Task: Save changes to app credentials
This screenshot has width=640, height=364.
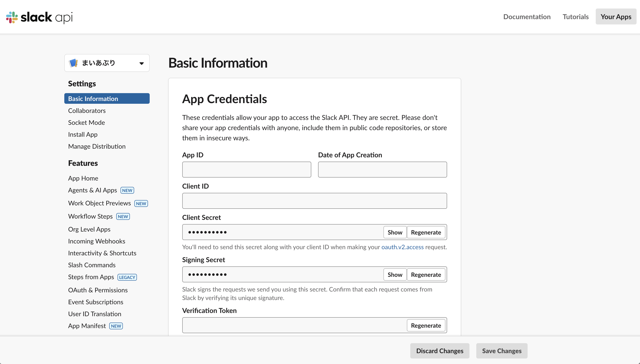Action: (x=501, y=351)
